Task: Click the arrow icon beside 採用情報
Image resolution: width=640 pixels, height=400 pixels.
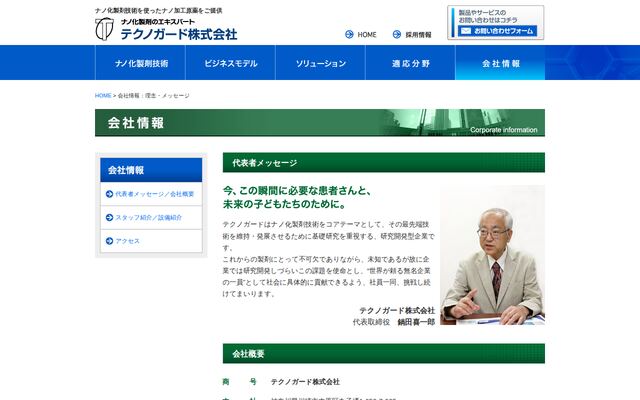Action: click(x=397, y=35)
